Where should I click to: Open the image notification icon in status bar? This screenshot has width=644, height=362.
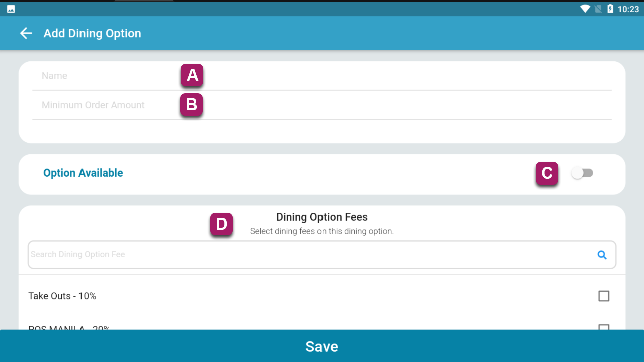tap(11, 9)
